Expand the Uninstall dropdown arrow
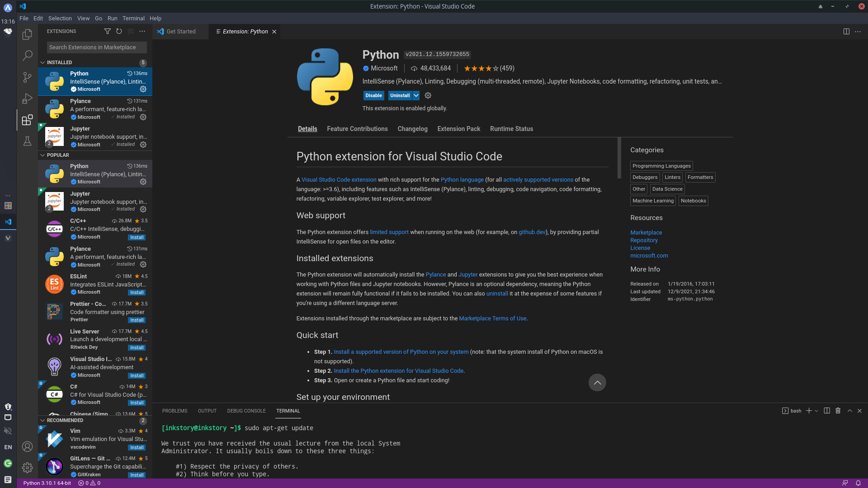The width and height of the screenshot is (868, 488). pos(415,95)
